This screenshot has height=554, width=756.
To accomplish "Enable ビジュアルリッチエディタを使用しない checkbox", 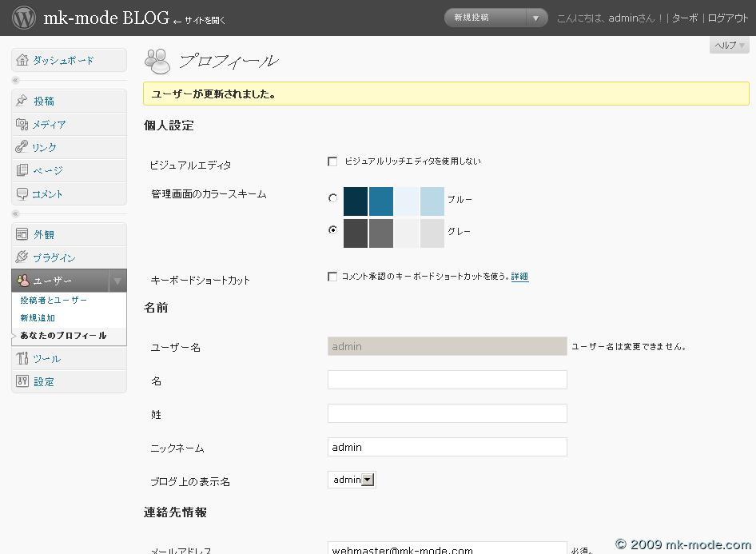I will pyautogui.click(x=332, y=161).
